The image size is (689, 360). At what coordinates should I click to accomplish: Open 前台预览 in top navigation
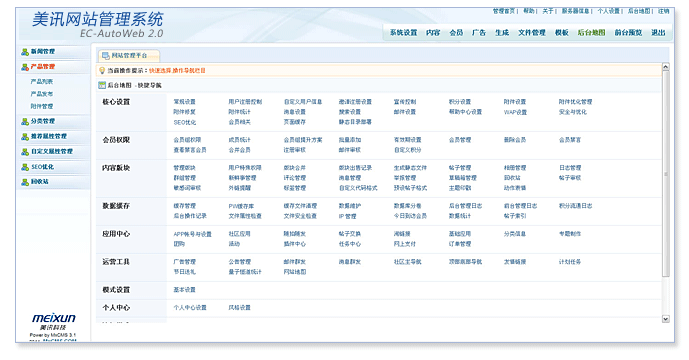click(628, 33)
